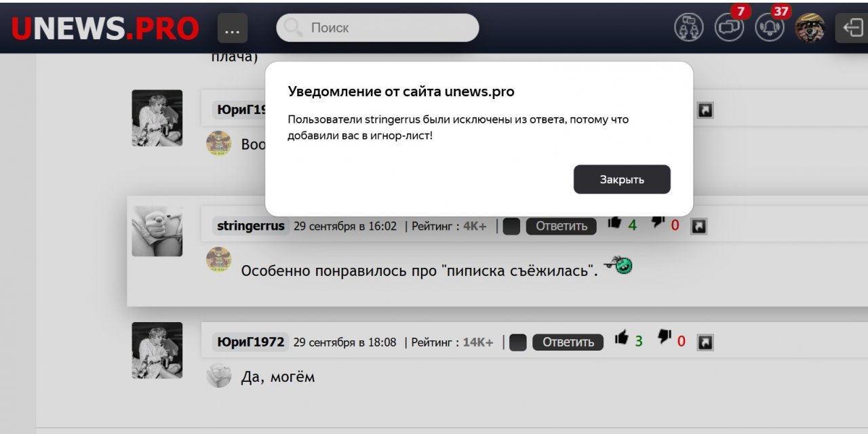
Task: Focus the Поиск search field
Action: pos(378,28)
